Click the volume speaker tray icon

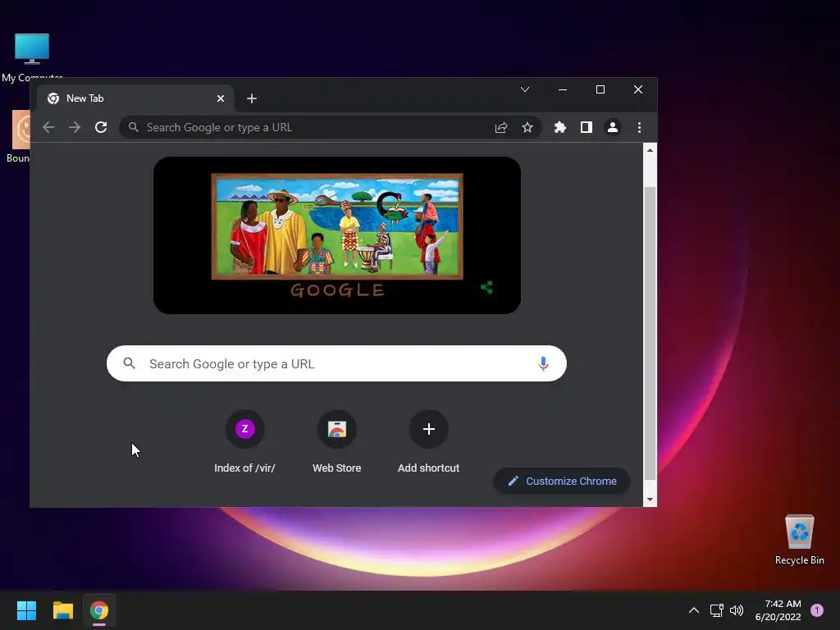coord(737,610)
